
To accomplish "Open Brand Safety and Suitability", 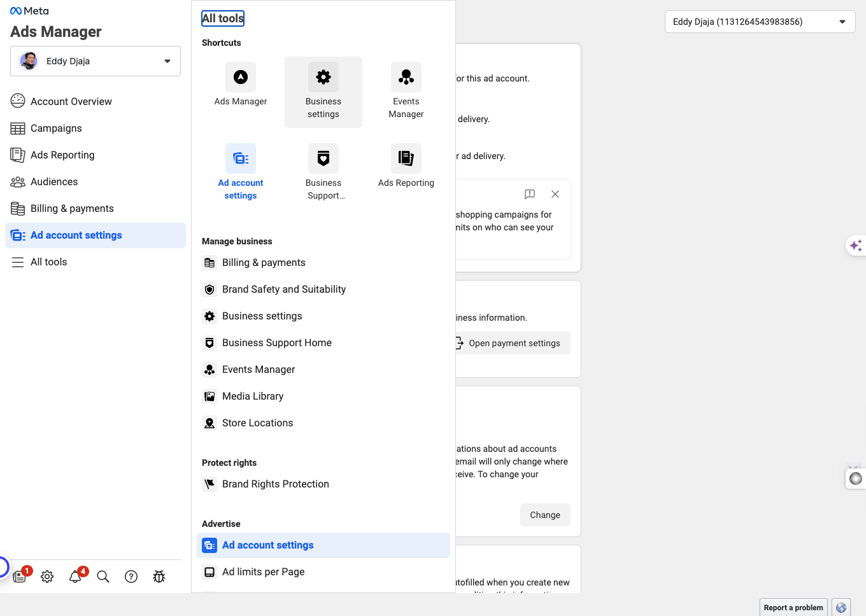I will click(323, 290).
